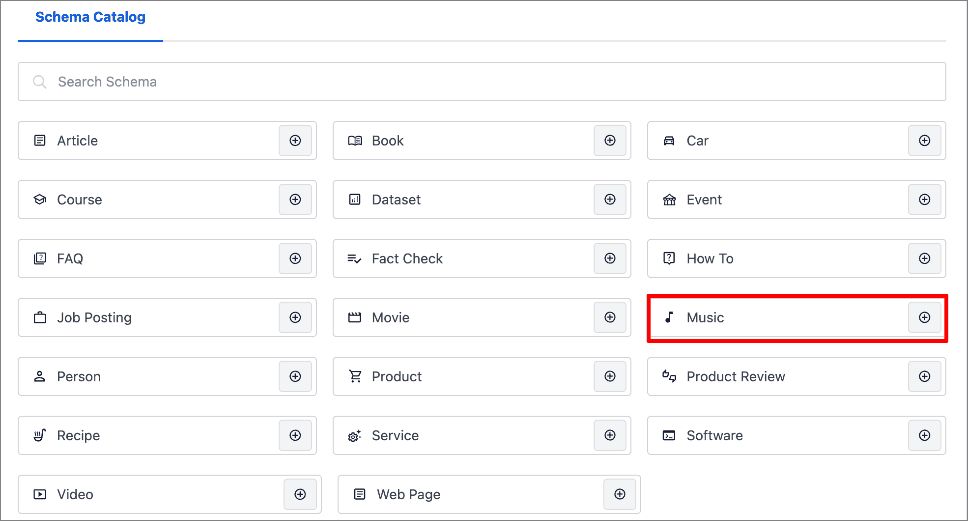The height and width of the screenshot is (521, 968).
Task: Add the Fact Check schema with plus icon
Action: (610, 259)
